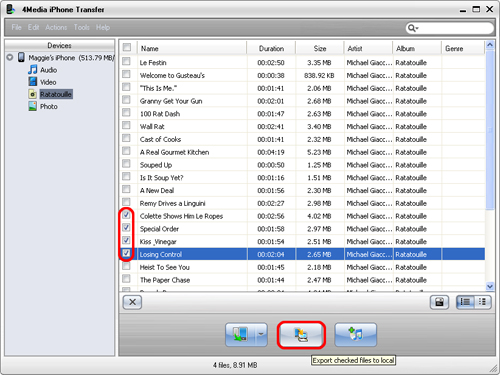The image size is (500, 375).
Task: Select the Photo icon in Devices
Action: [33, 106]
